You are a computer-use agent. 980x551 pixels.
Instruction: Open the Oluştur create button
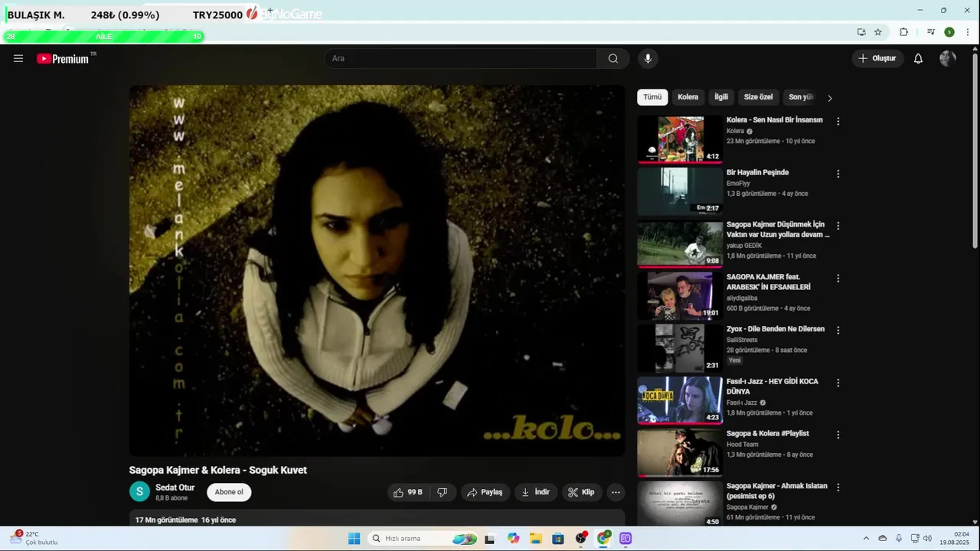coord(877,58)
